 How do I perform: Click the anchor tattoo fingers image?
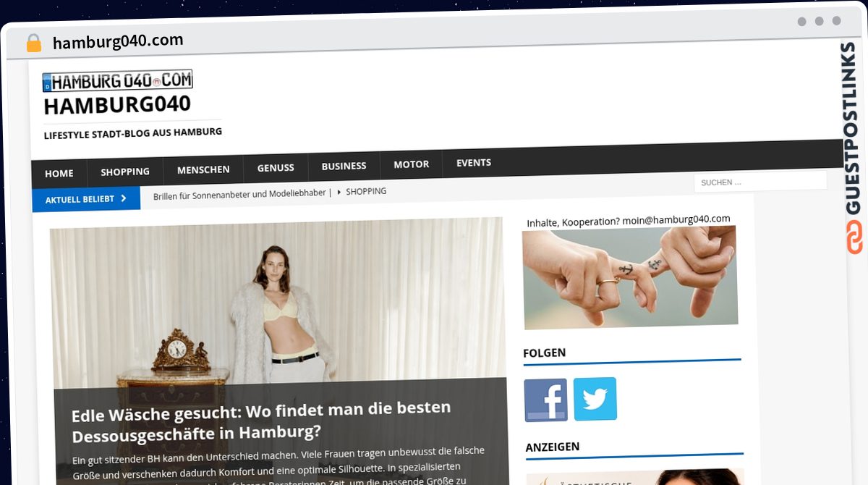pyautogui.click(x=630, y=277)
